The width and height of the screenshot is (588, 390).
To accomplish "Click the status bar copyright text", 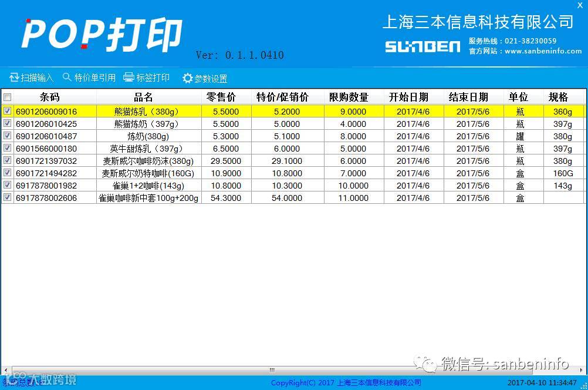I will [346, 382].
